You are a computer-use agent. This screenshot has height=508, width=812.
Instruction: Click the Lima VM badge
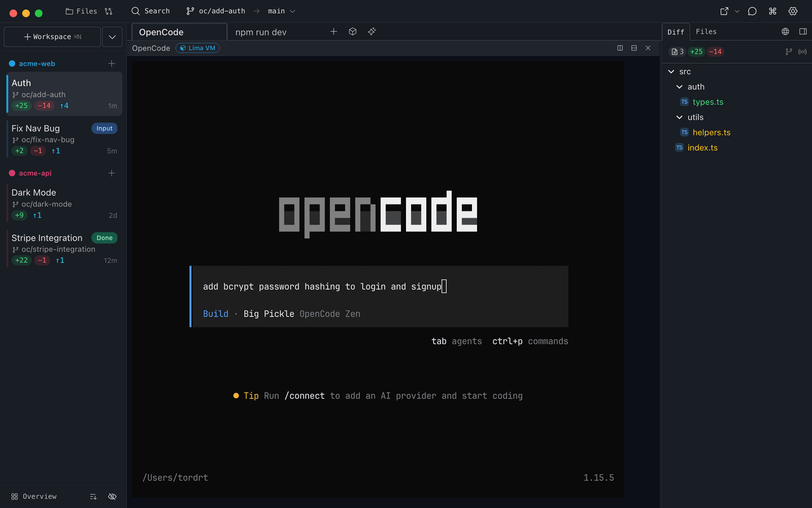click(197, 48)
